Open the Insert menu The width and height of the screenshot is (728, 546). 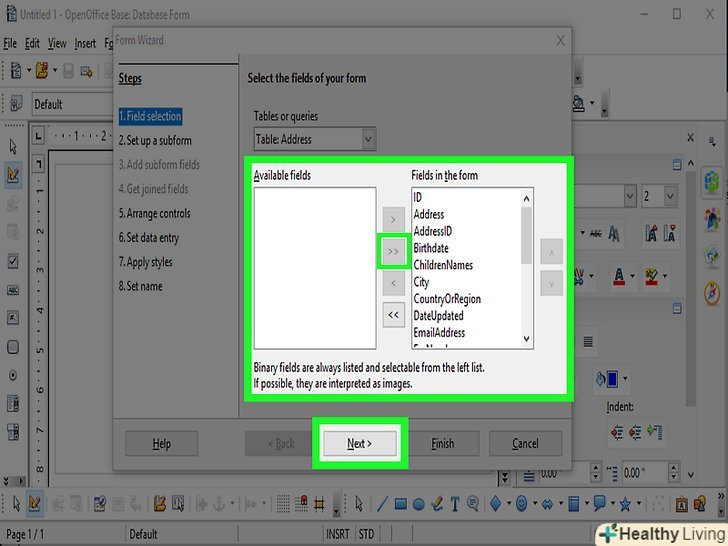[85, 44]
